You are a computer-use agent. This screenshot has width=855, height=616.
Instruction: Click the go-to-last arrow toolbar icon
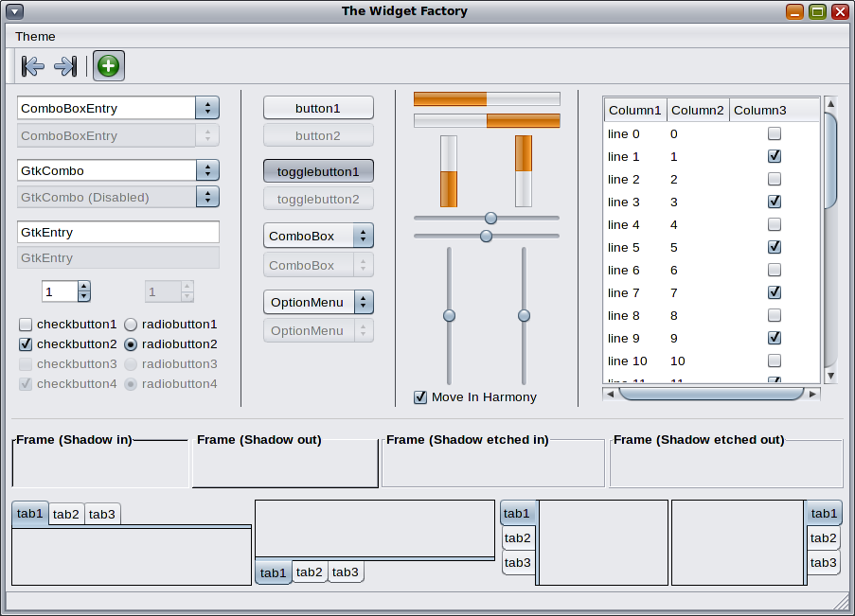(65, 66)
